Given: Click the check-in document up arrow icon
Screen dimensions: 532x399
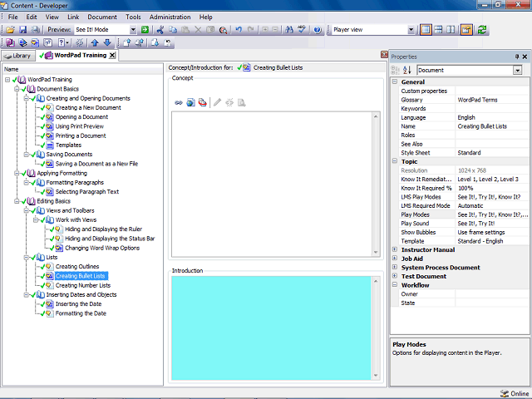Looking at the screenshot, I should pyautogui.click(x=127, y=42).
